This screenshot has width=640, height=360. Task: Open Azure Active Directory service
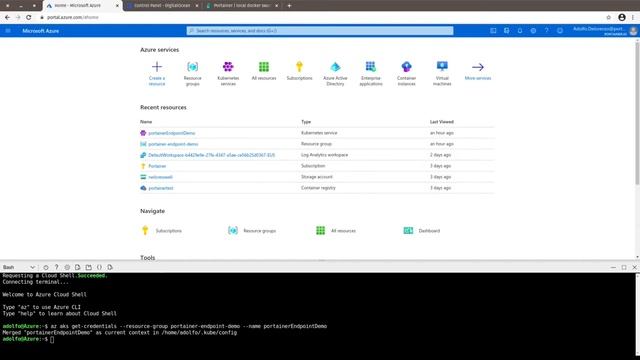click(335, 73)
